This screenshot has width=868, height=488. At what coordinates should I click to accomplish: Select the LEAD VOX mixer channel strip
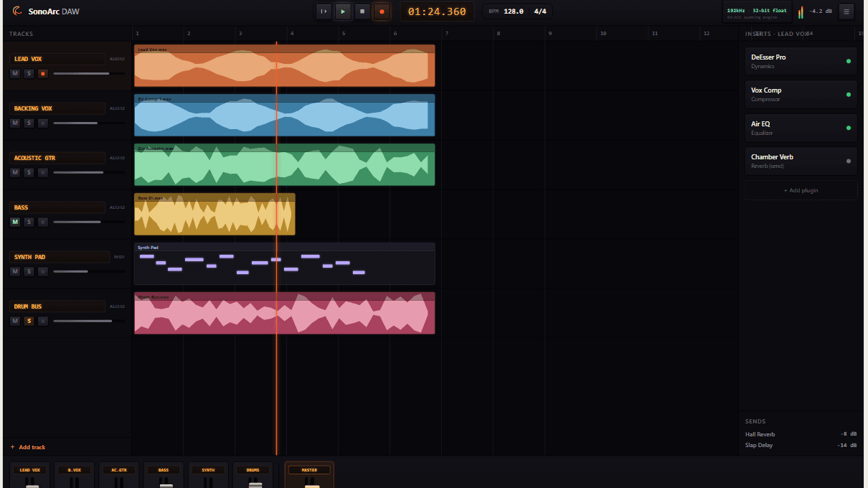pos(29,475)
